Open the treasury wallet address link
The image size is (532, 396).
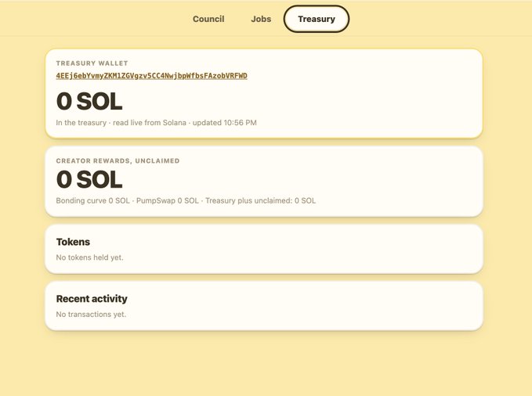click(152, 76)
